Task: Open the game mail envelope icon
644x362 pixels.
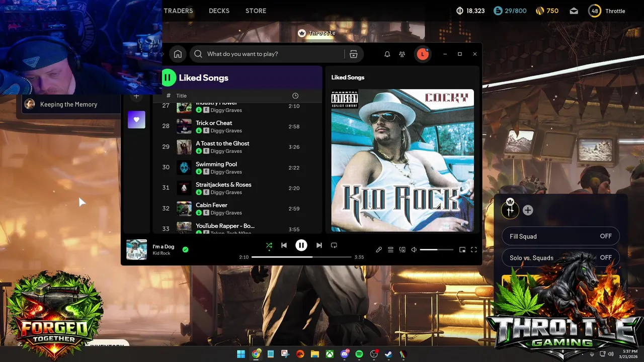Action: tap(574, 11)
